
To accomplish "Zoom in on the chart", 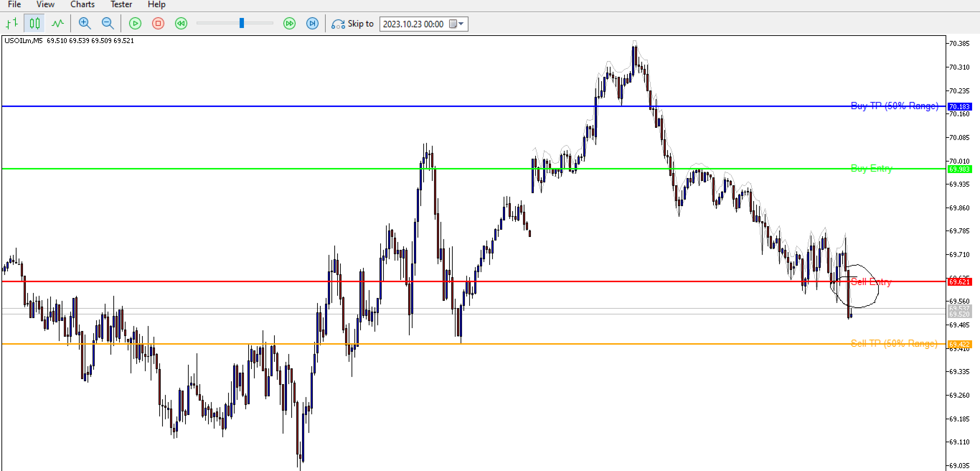I will 85,24.
